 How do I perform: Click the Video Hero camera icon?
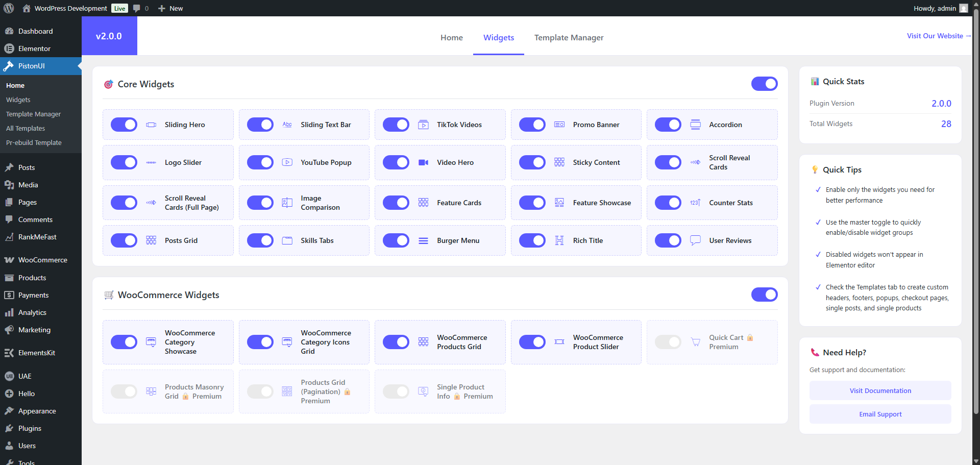(423, 162)
